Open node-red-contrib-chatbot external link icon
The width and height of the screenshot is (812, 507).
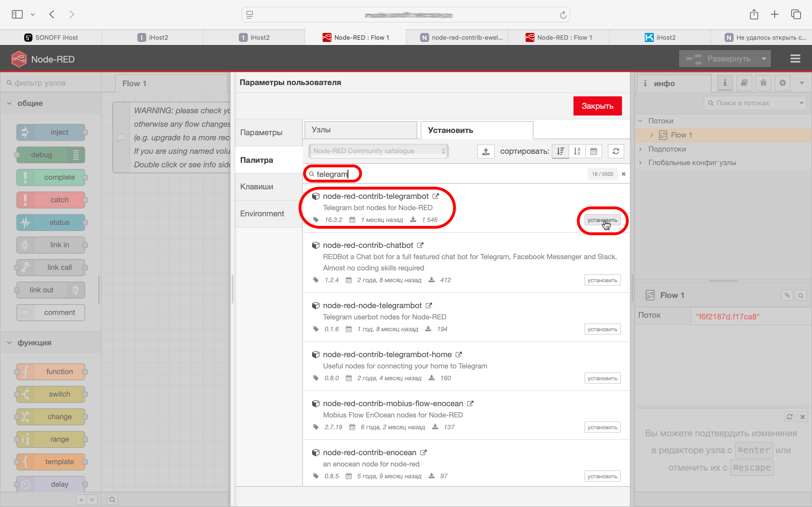420,245
